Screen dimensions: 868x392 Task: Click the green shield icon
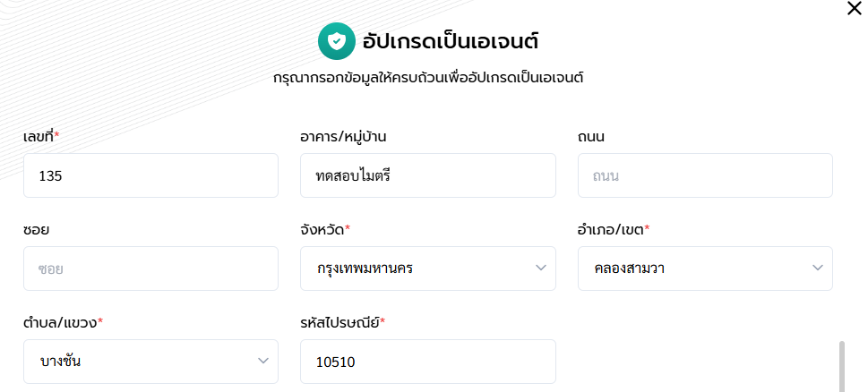click(x=337, y=40)
